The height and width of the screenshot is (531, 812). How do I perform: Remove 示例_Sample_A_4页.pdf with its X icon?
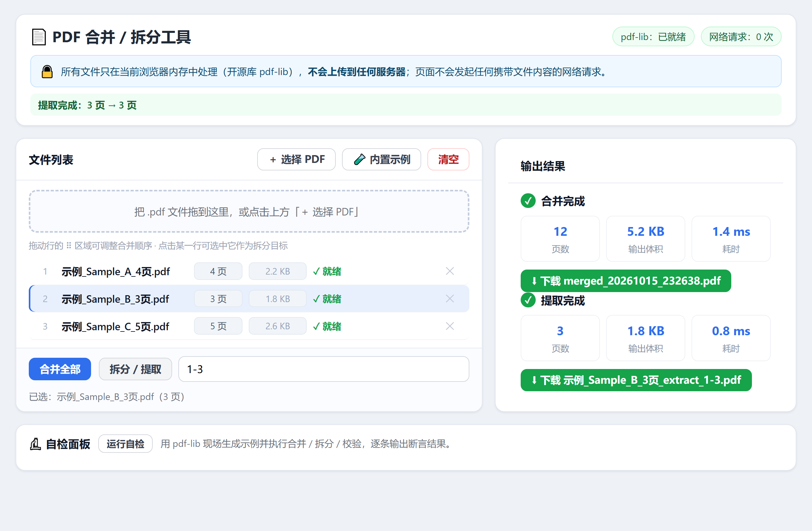tap(450, 271)
